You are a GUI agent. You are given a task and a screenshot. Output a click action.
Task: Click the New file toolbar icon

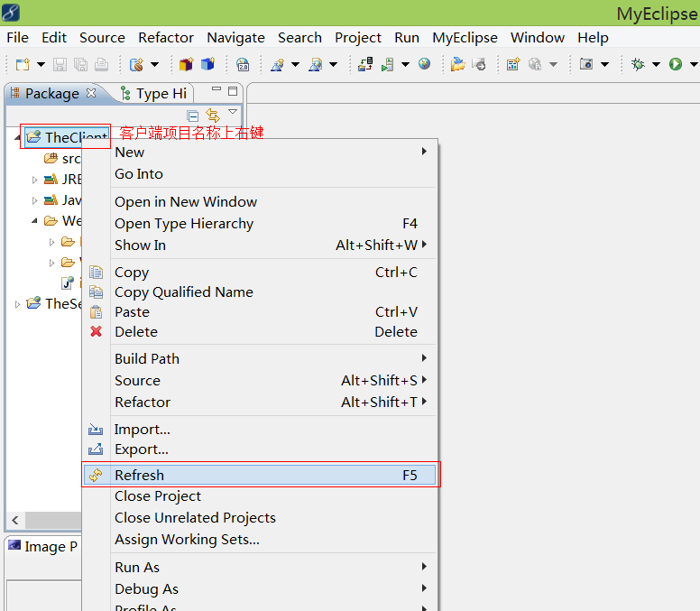pos(23,65)
